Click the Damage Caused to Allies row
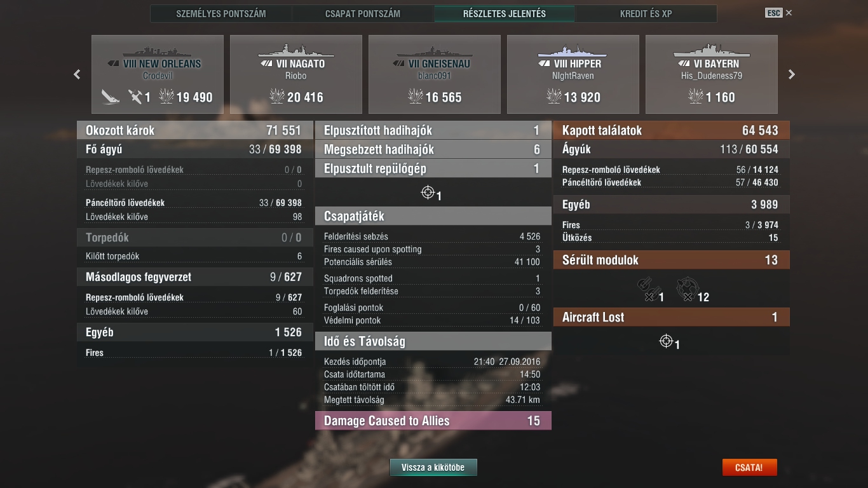 [x=433, y=421]
